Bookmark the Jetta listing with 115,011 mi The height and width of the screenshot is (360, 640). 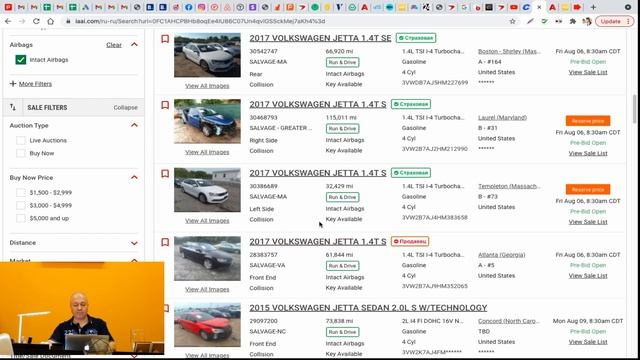165,105
